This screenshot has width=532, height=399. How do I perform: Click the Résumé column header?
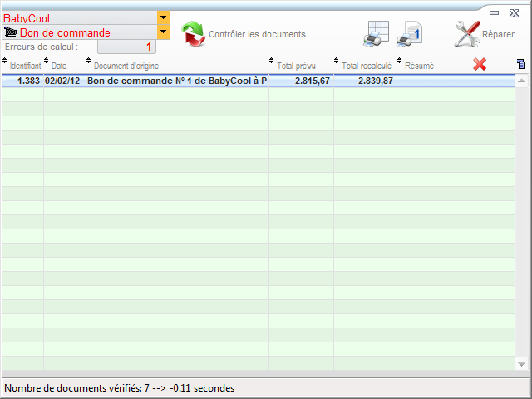419,66
